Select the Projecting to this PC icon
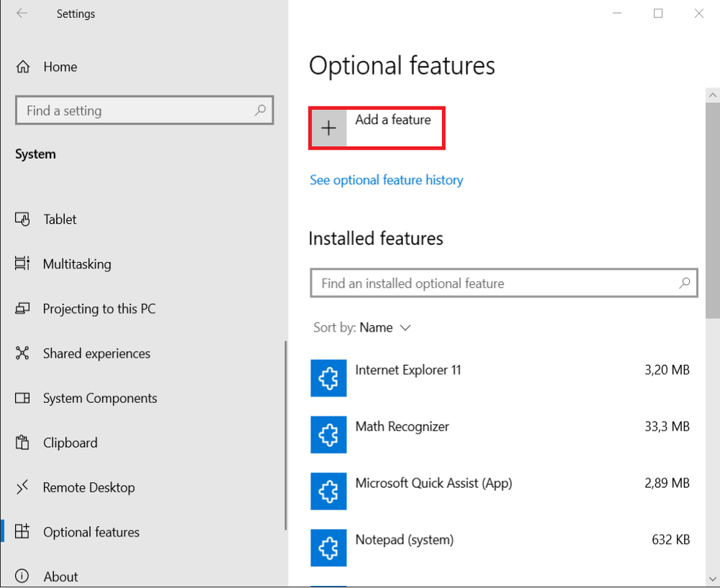Viewport: 720px width, 588px height. coord(22,309)
